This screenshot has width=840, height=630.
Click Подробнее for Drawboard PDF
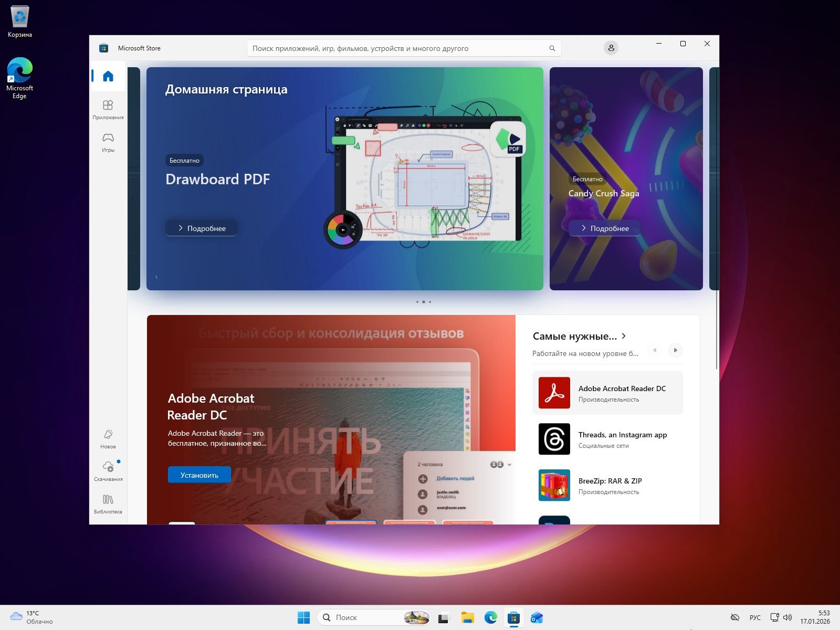coord(202,228)
